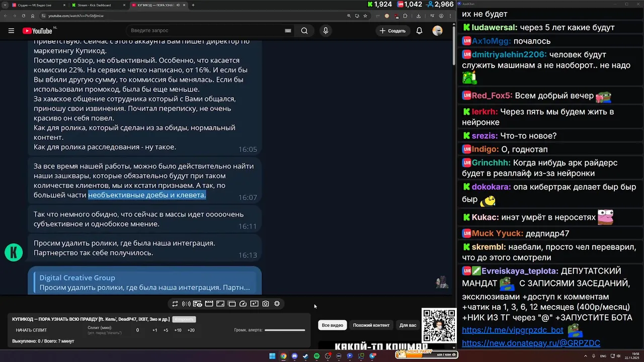Open the browser downloads icon
Image resolution: width=644 pixels, height=362 pixels.
coord(419,16)
